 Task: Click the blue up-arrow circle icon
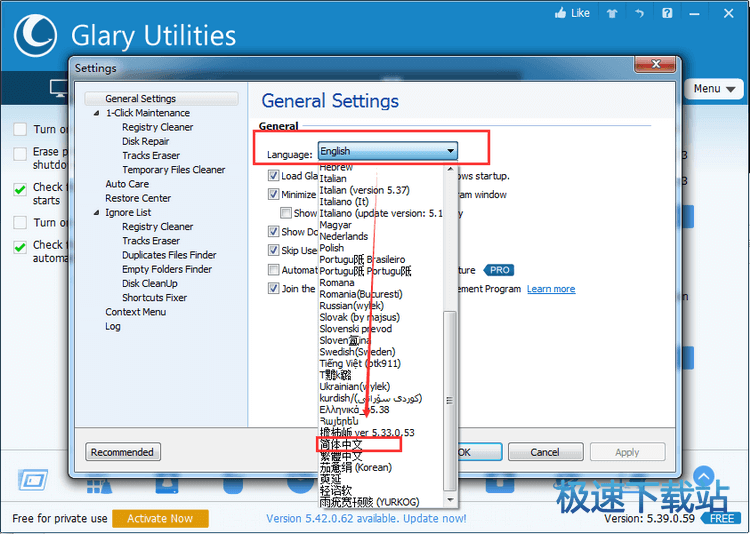704,476
